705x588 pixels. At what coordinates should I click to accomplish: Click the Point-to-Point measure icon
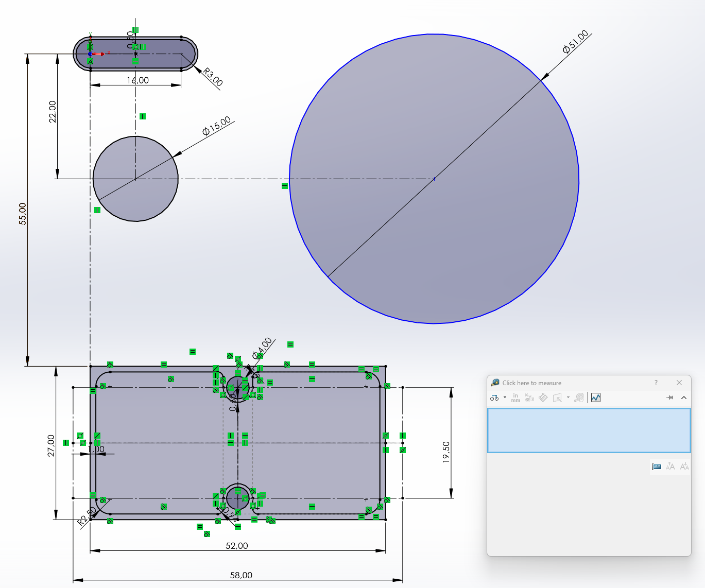543,397
